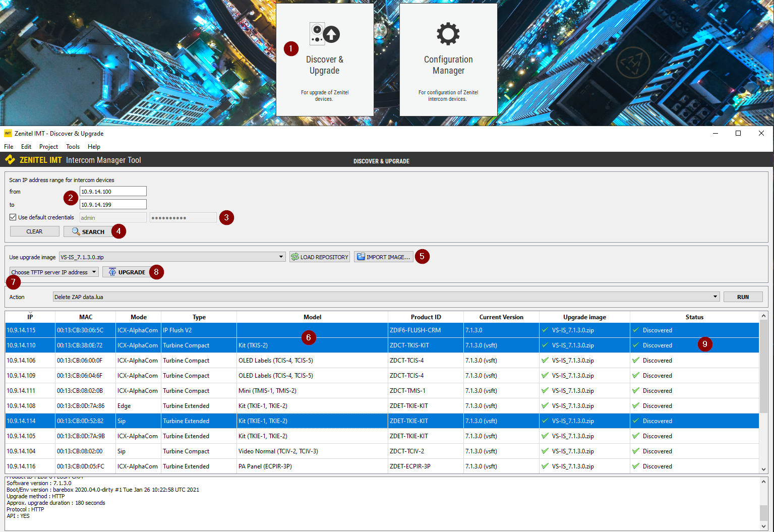Open the Discover & Upgrade tile icon
Viewport: 774px width, 532px height.
[324, 34]
